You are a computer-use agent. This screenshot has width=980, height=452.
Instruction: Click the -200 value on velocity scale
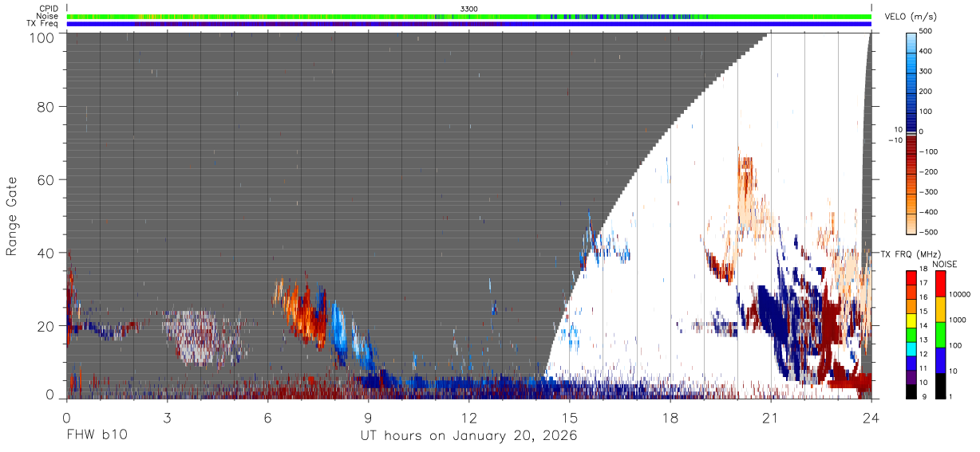coord(929,171)
